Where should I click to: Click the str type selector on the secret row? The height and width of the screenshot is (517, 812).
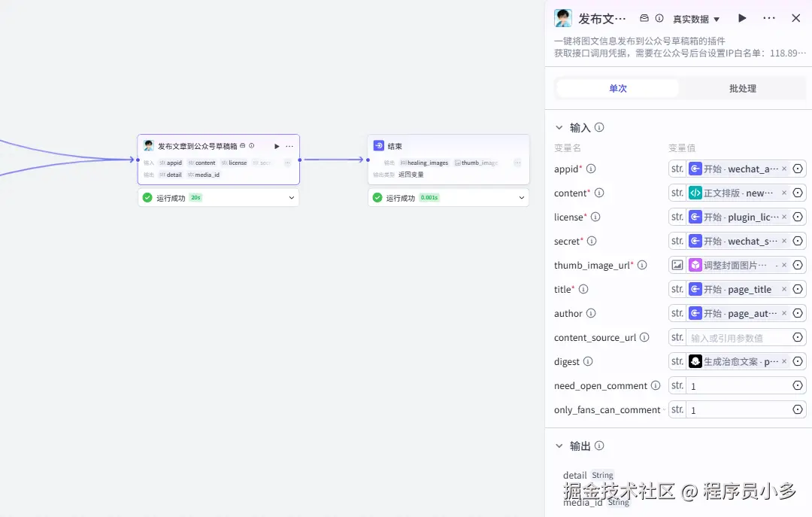coord(676,241)
